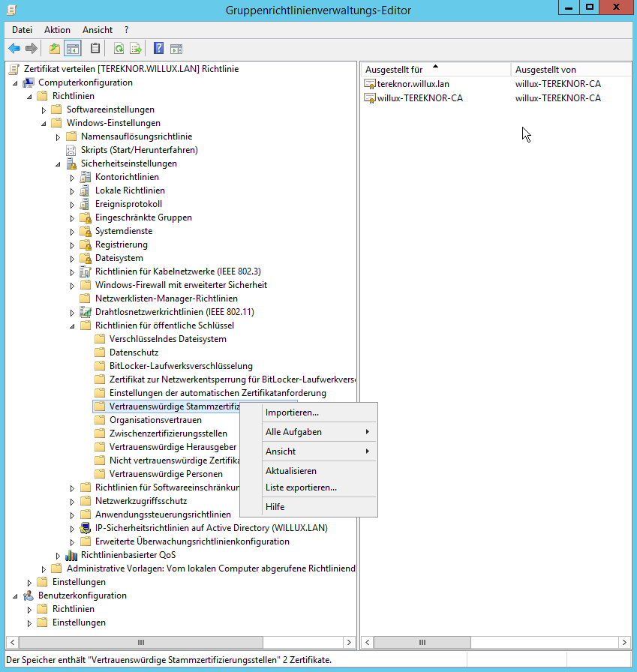Choose Importieren... from the context menu

pos(292,412)
